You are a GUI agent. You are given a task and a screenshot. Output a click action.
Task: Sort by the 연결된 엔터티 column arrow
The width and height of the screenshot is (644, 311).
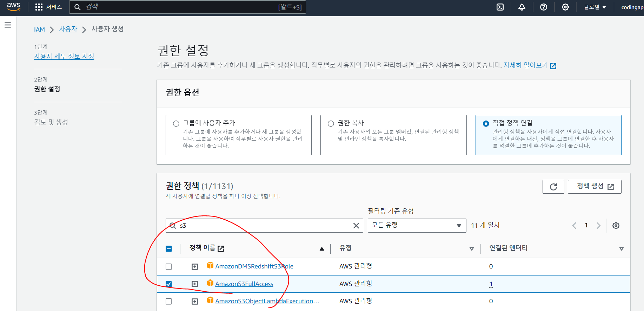tap(622, 249)
